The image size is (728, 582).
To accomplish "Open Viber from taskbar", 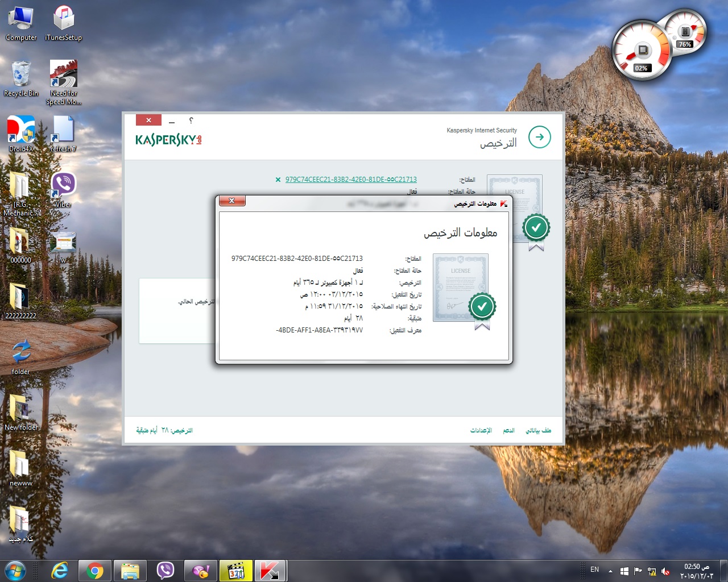I will (x=166, y=571).
